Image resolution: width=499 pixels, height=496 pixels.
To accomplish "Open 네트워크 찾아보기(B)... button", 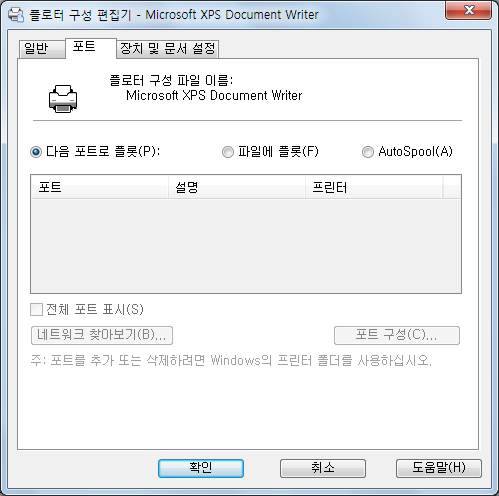I will [x=102, y=335].
